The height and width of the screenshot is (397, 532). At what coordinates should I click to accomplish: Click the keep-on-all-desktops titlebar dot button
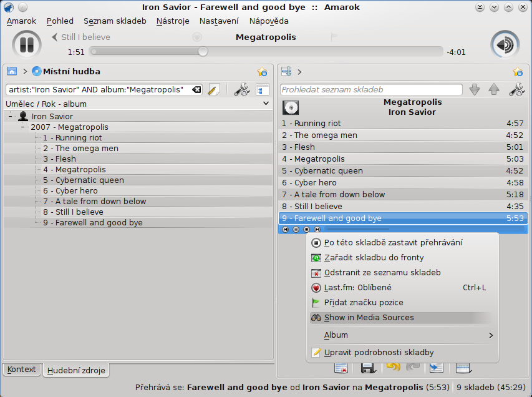tap(22, 7)
